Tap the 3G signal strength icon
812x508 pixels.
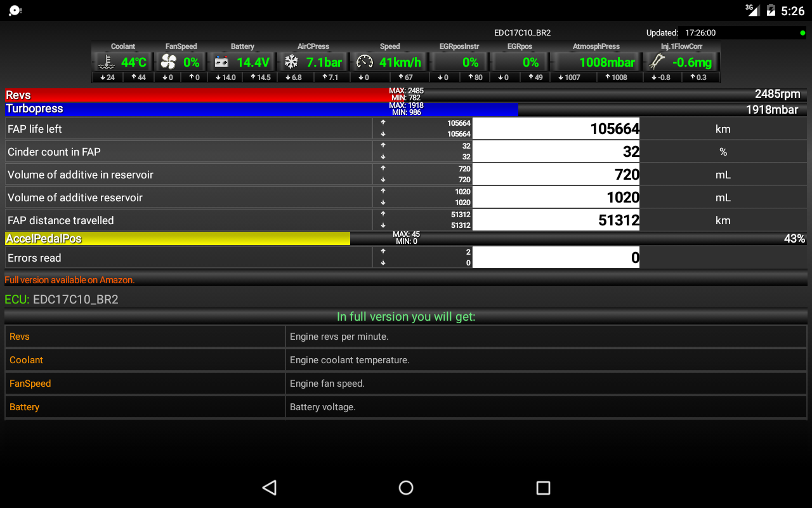click(x=752, y=10)
